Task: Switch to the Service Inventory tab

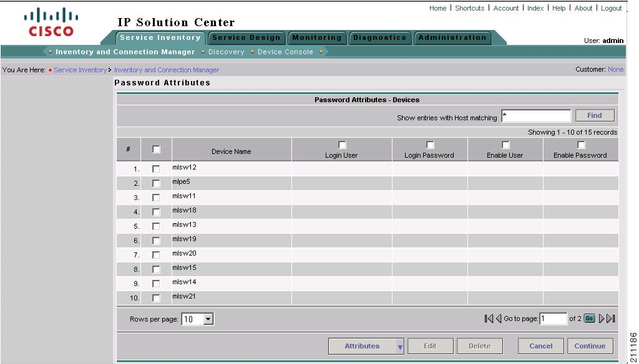Action: coord(160,37)
